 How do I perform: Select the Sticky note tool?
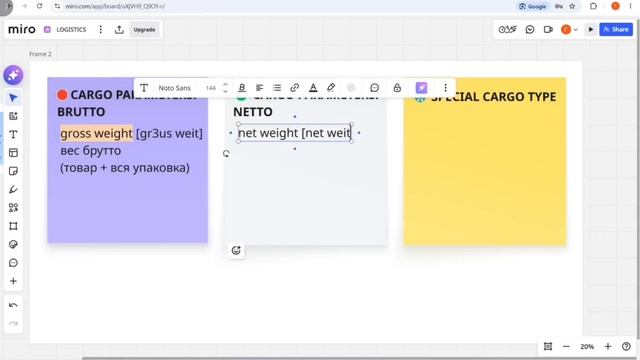click(13, 171)
